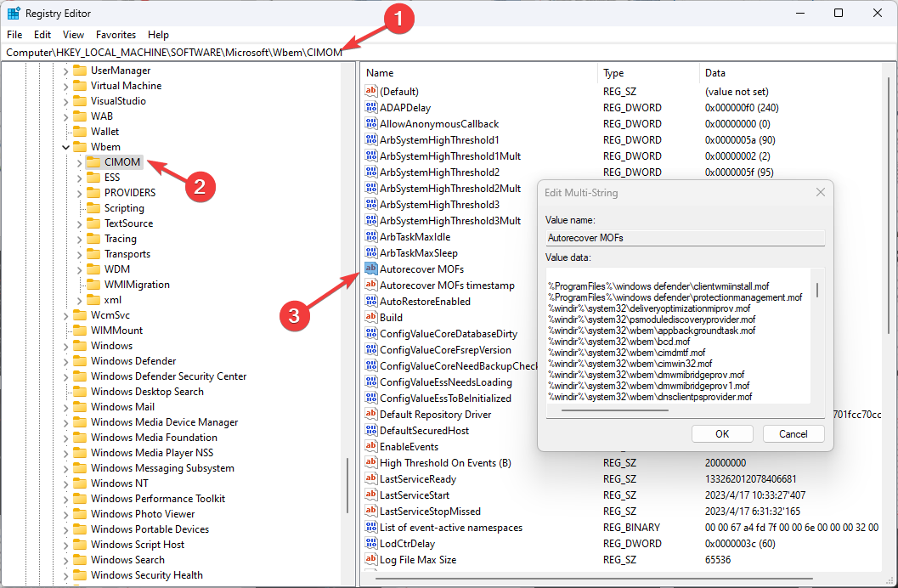Select the LastServiceReady value name
This screenshot has height=588, width=898.
click(x=418, y=478)
